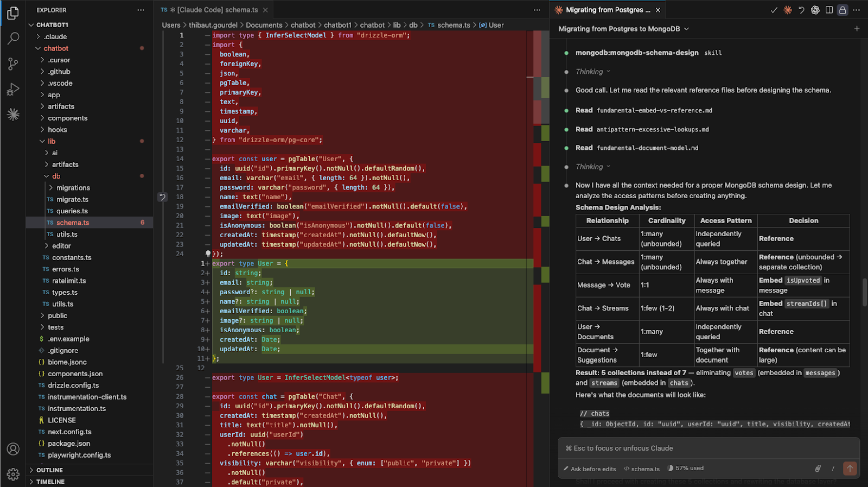The height and width of the screenshot is (487, 868).
Task: Click the undo/revert arrow in editor toolbar
Action: coord(801,10)
